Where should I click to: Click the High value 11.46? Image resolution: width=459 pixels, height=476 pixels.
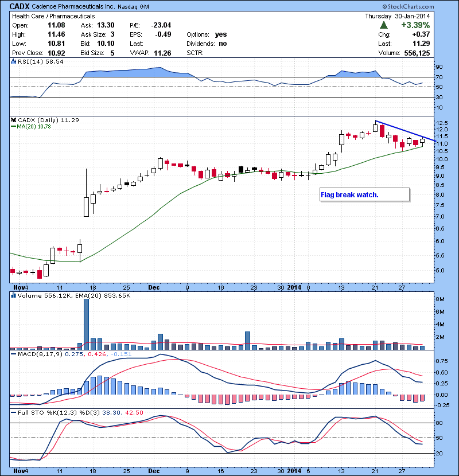(56, 34)
